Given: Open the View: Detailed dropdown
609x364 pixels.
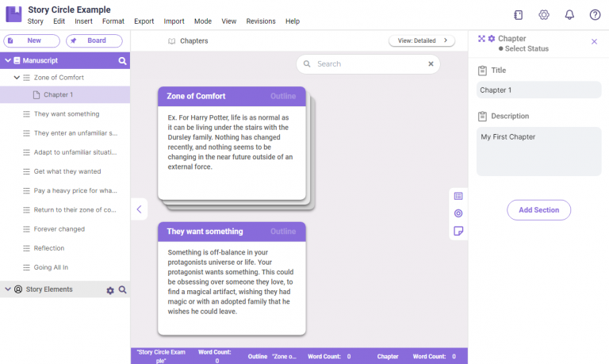Looking at the screenshot, I should (x=421, y=40).
